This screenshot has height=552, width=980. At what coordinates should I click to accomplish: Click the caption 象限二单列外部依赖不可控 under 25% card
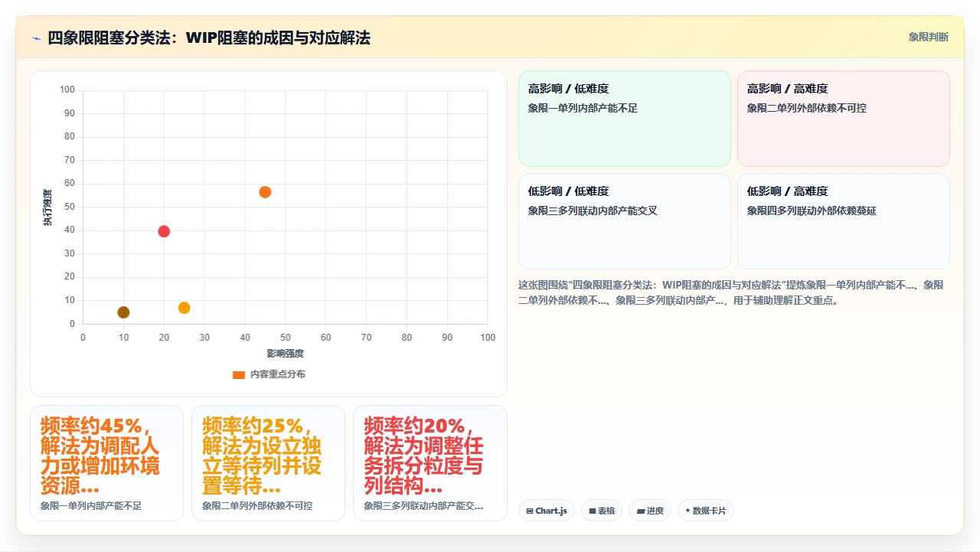[257, 506]
